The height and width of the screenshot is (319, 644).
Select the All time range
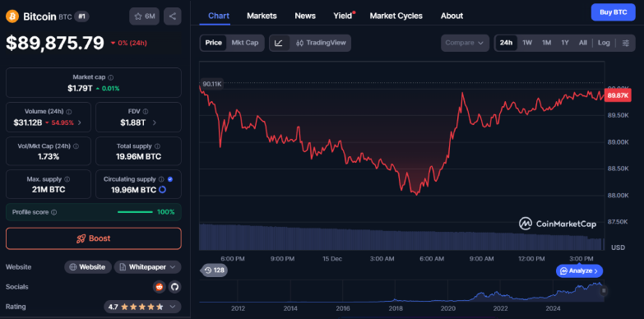pos(583,43)
